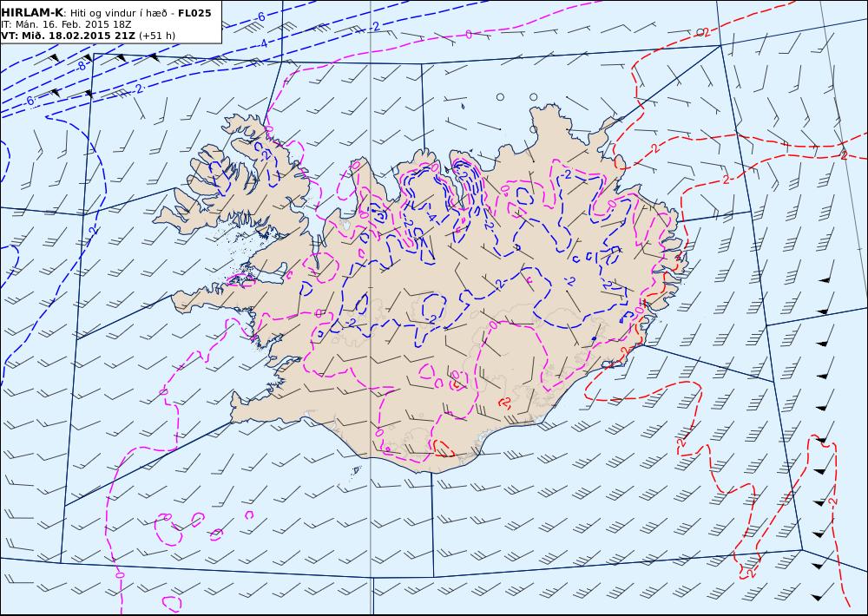Click the valid time 'VT: Mið. 18.02.2015 21Z'
Screen dimensions: 868x616
(x=68, y=36)
